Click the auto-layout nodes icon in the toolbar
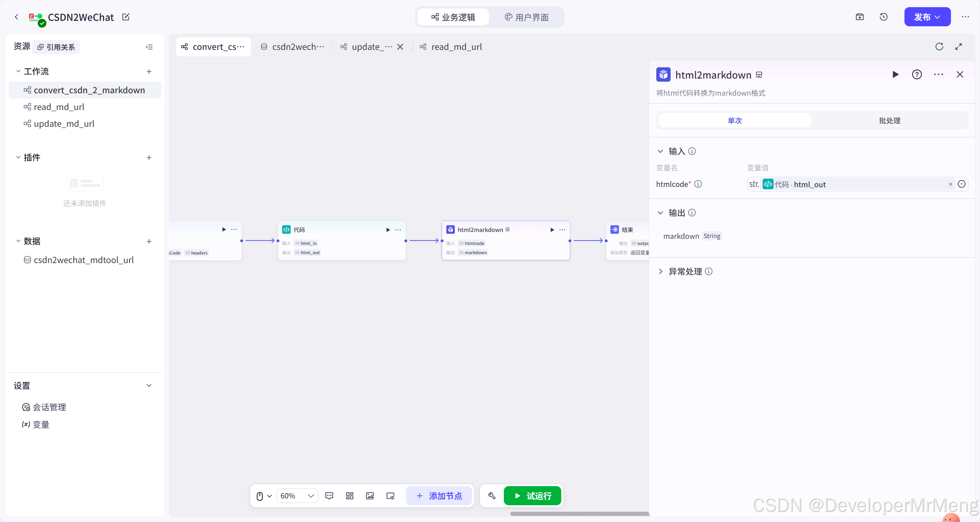The height and width of the screenshot is (522, 980). (x=350, y=496)
